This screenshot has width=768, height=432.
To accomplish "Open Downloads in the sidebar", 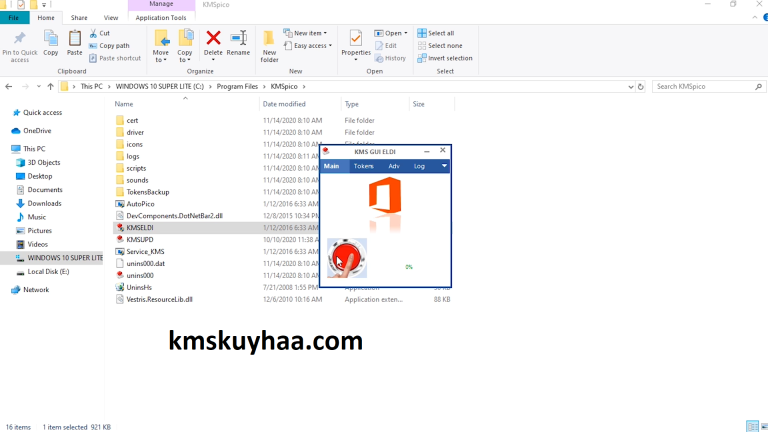I will (39, 203).
